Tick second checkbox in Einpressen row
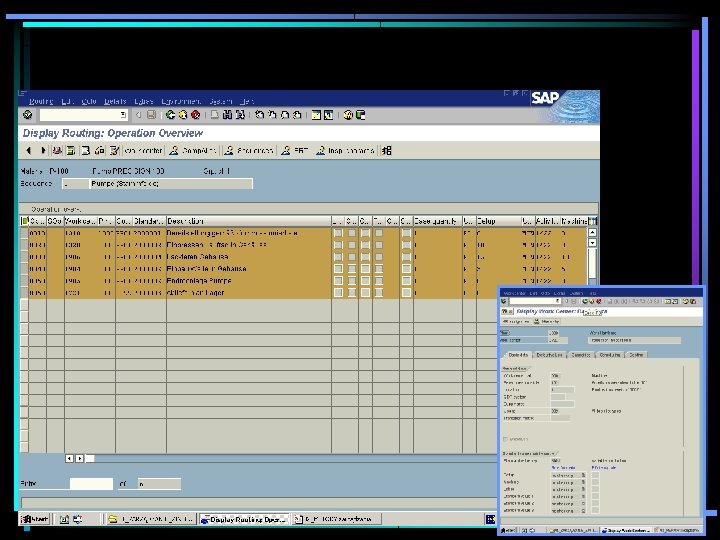This screenshot has height=540, width=720. pyautogui.click(x=352, y=245)
